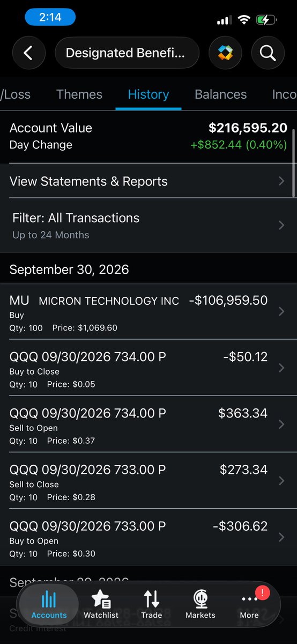
Task: Open QQQ 734.00 P Sell to Open transaction
Action: tap(148, 425)
